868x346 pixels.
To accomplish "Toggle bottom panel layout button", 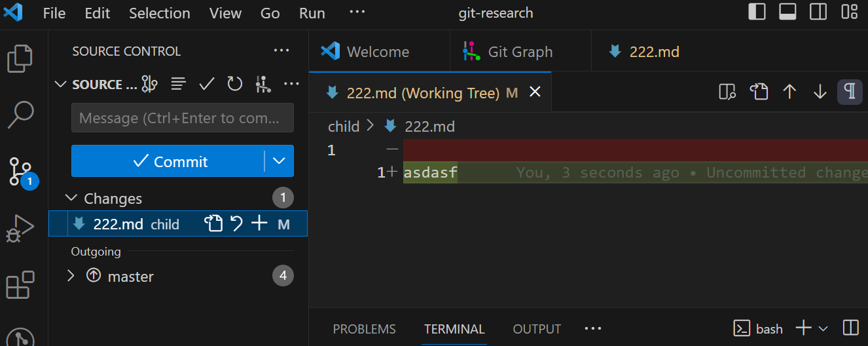I will click(x=787, y=12).
